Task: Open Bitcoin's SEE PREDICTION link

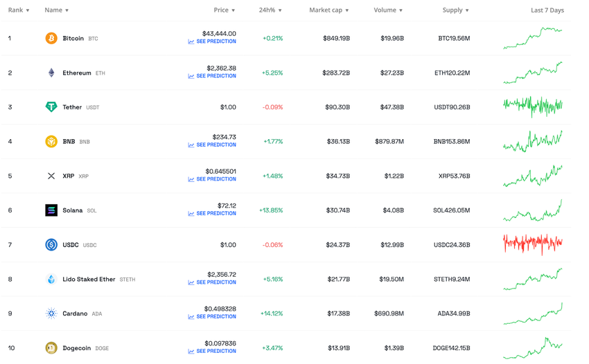Action: (x=216, y=42)
